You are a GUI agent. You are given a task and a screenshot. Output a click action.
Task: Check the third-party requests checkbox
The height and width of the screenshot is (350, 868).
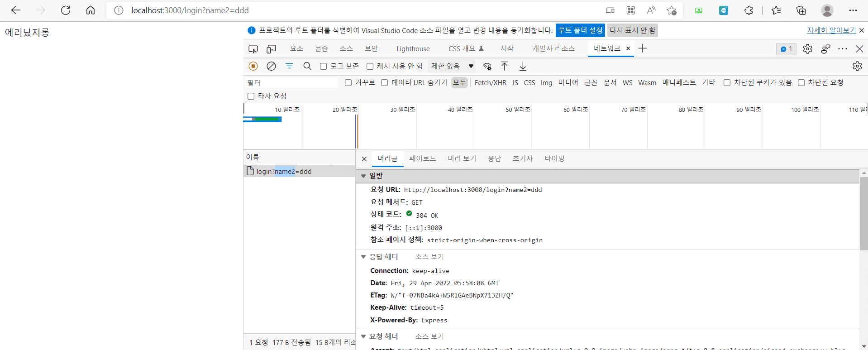coord(251,96)
